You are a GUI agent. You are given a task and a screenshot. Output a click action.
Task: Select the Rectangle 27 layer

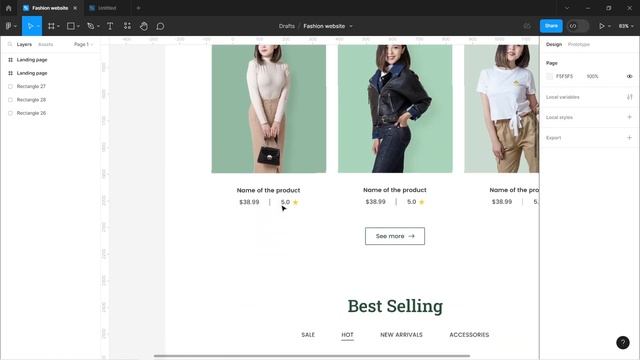tap(31, 86)
